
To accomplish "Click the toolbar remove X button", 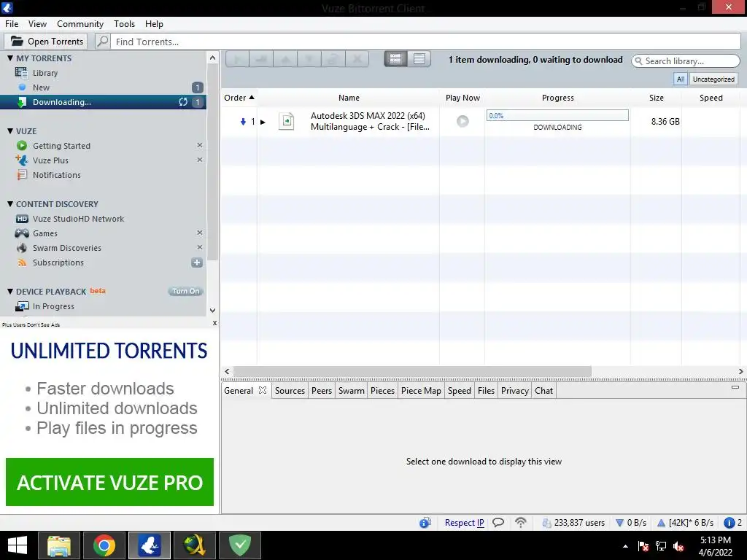I will 357,59.
